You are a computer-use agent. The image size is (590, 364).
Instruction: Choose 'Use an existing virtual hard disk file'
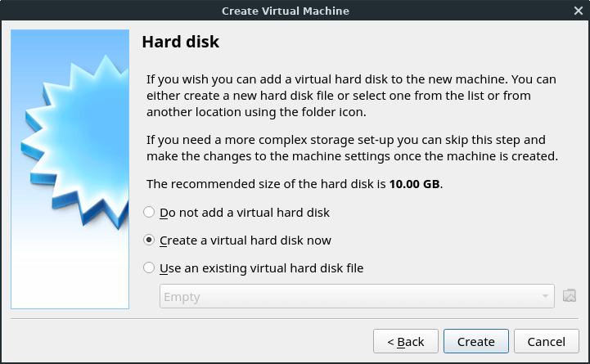coord(149,267)
